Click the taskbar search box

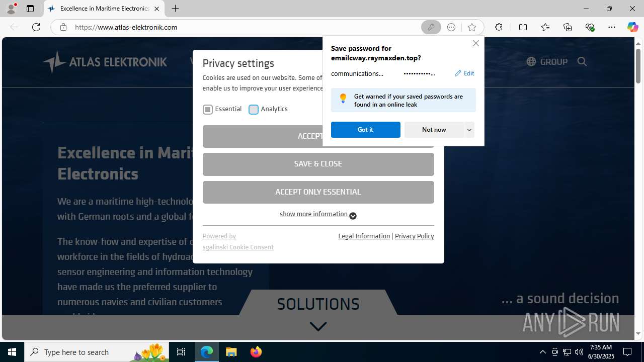click(98, 352)
